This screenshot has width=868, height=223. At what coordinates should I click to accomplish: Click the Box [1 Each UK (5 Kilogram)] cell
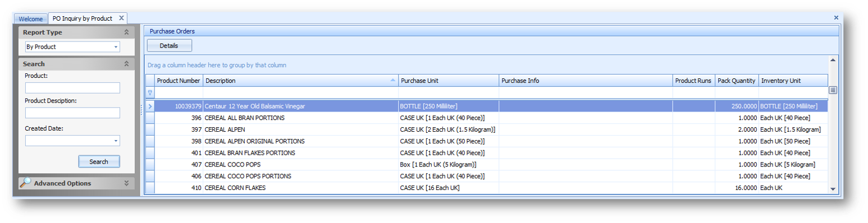click(x=449, y=165)
